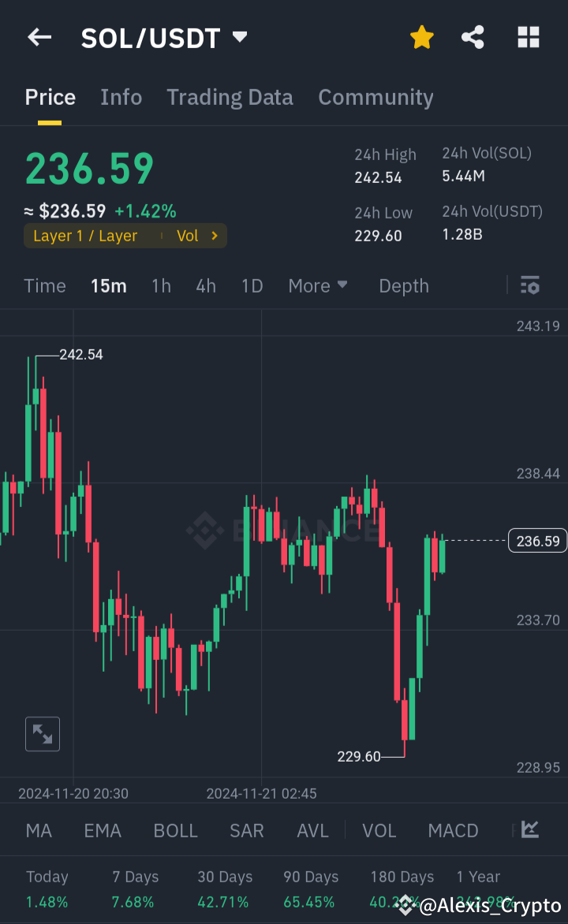This screenshot has height=924, width=568.
Task: Enable the MA indicator
Action: [38, 830]
